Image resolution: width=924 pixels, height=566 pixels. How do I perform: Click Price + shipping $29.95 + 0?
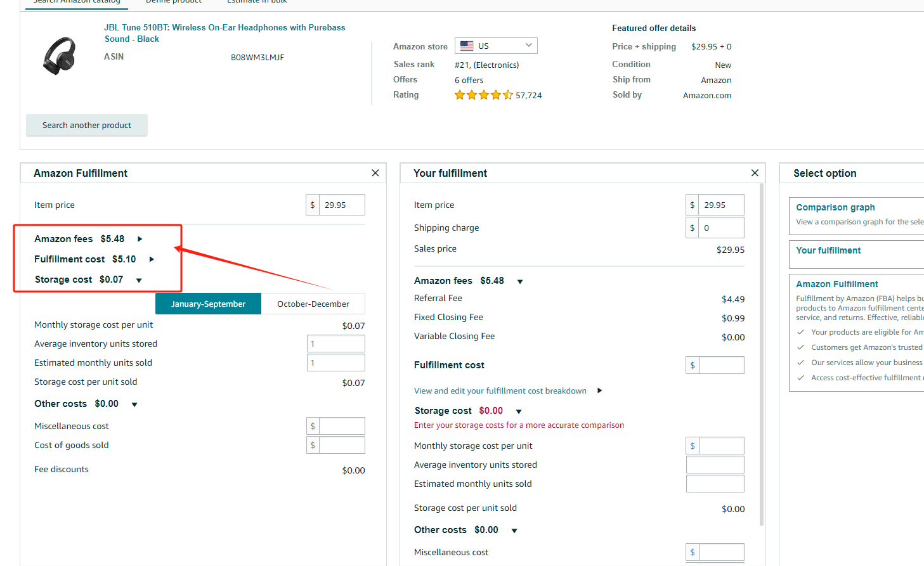coord(712,46)
